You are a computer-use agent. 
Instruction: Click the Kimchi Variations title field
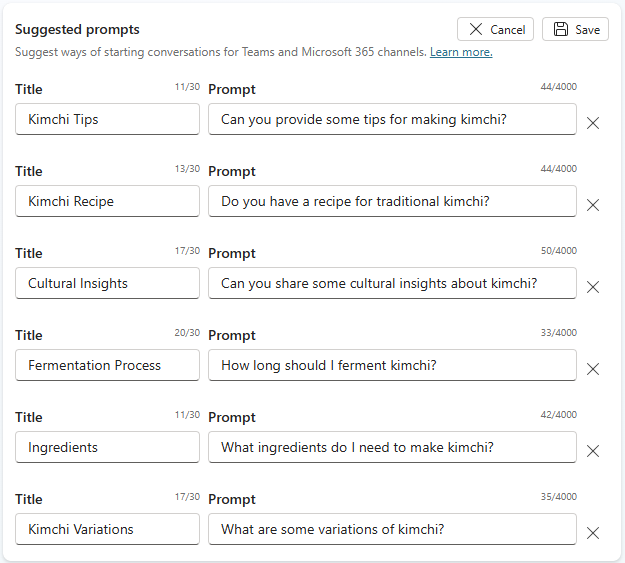click(108, 529)
